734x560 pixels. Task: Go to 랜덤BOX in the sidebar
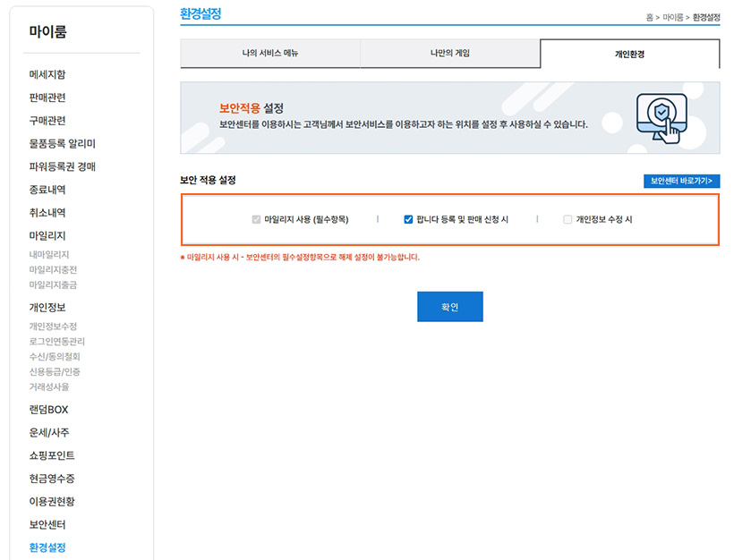(48, 410)
